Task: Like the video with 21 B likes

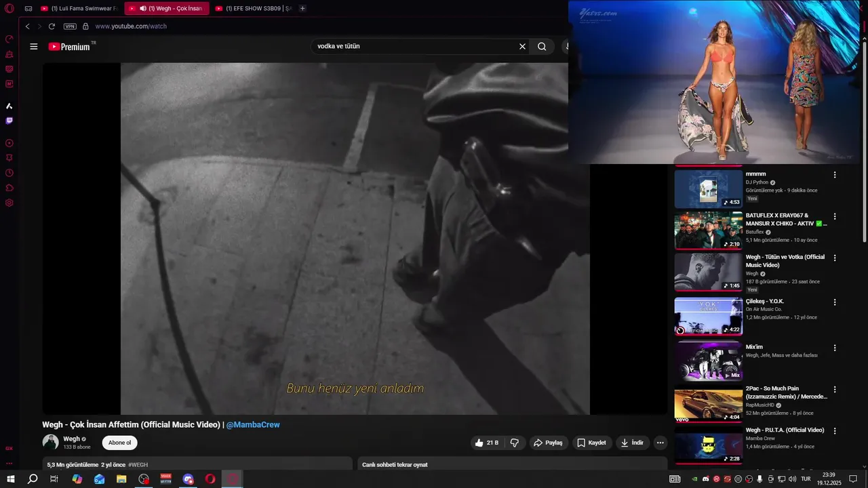Action: [487, 443]
